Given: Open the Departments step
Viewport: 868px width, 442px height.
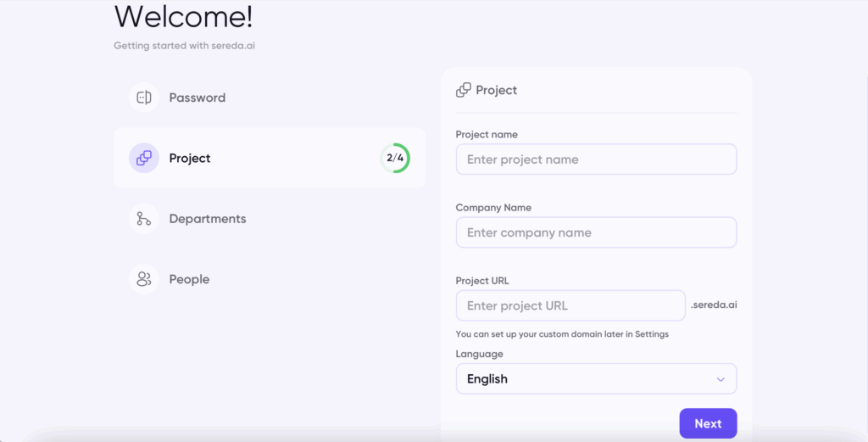Looking at the screenshot, I should coord(208,219).
